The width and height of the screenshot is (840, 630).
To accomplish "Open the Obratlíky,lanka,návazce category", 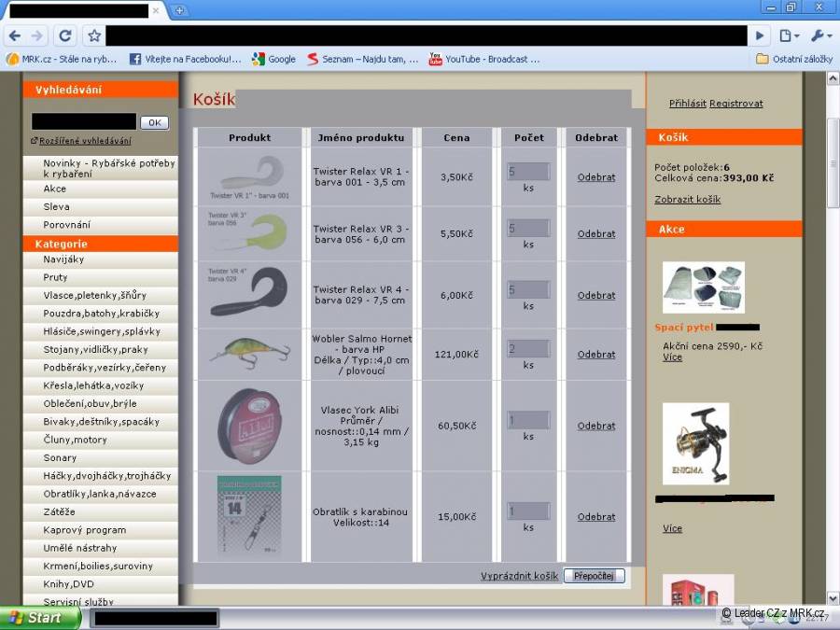I will pos(101,494).
